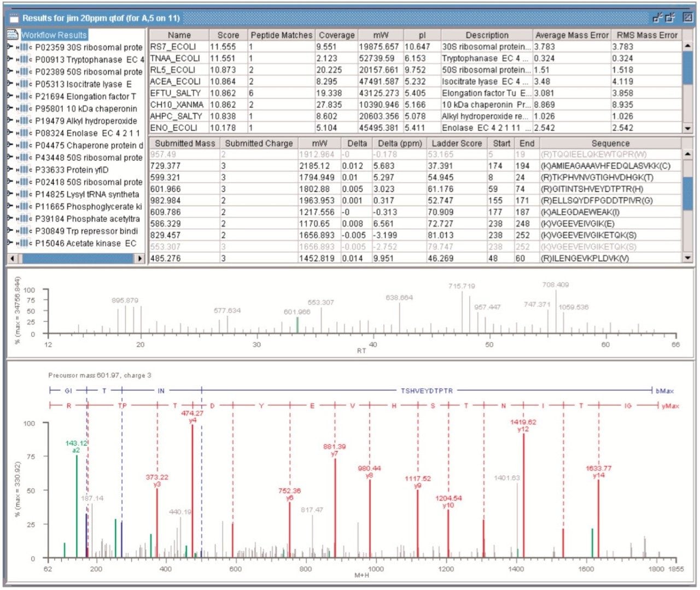Click the second of the two window-arrange icons in title bar
This screenshot has width=700, height=590.
[x=670, y=18]
